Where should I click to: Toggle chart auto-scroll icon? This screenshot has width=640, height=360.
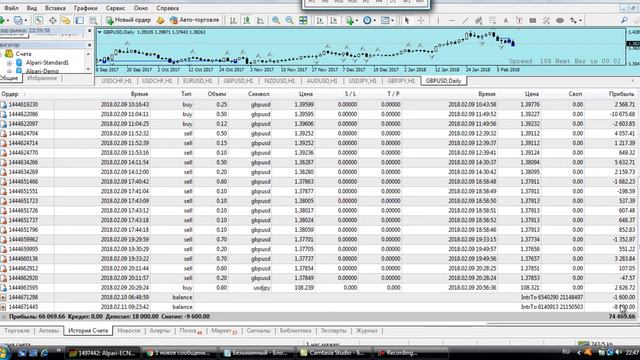[x=320, y=20]
